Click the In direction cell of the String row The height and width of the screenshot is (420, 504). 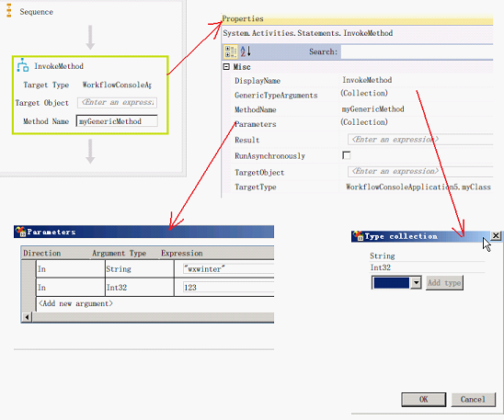pos(70,268)
